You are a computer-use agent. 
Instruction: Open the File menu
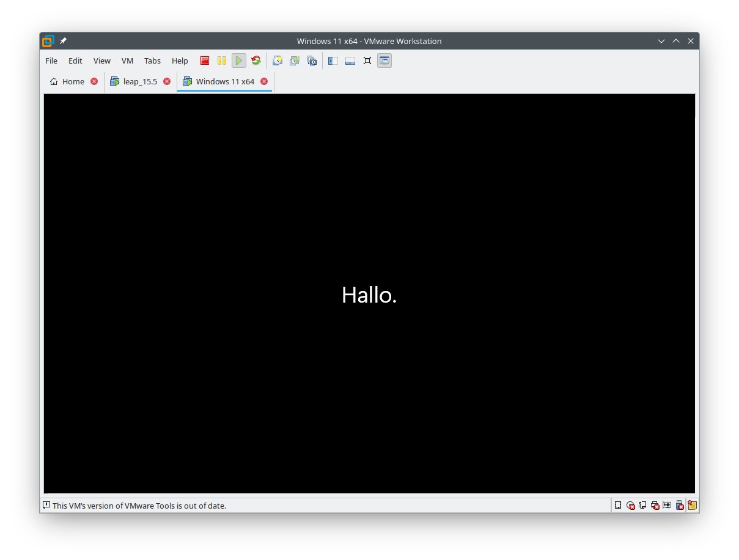pos(51,61)
